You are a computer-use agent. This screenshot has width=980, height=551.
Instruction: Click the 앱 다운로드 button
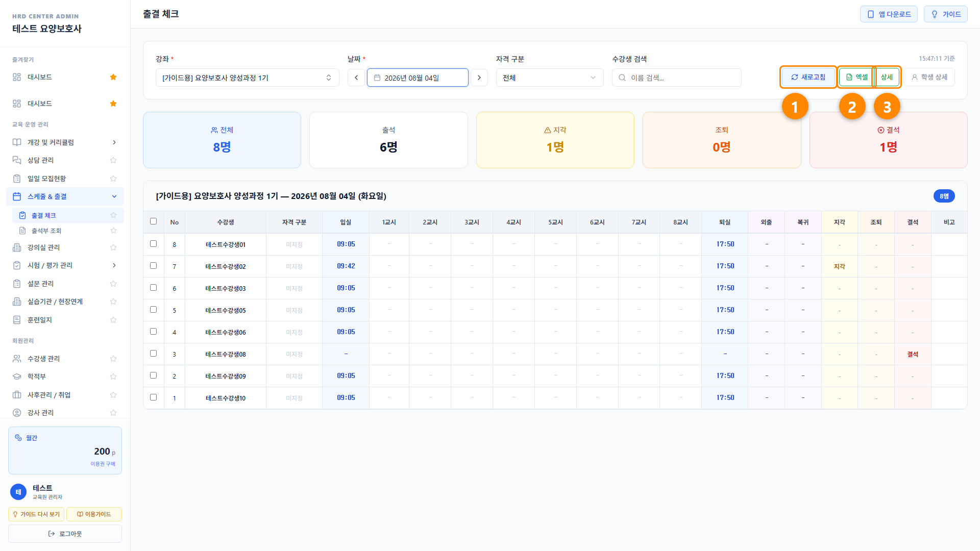click(x=889, y=14)
